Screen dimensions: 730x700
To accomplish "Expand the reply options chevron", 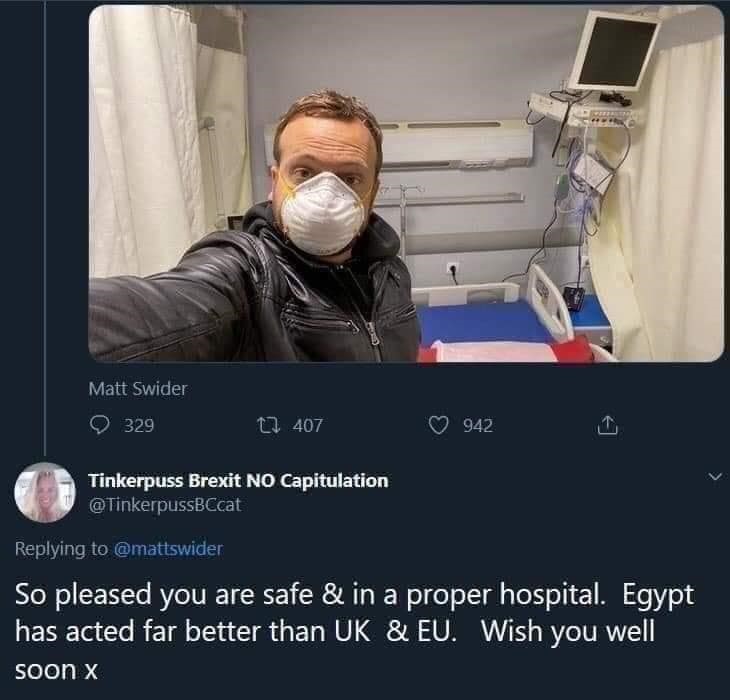I will click(x=712, y=479).
